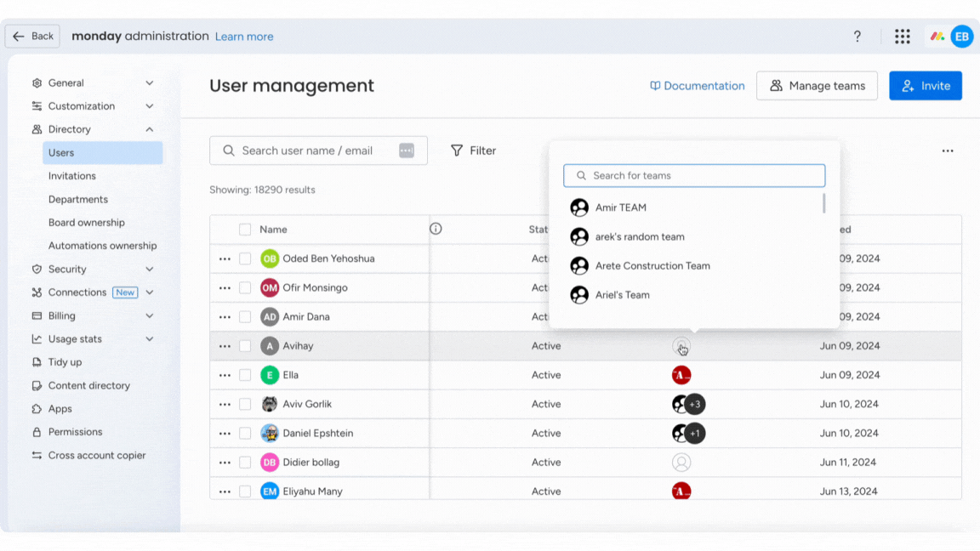The height and width of the screenshot is (551, 980).
Task: Click the teams list scrollbar
Action: 823,203
